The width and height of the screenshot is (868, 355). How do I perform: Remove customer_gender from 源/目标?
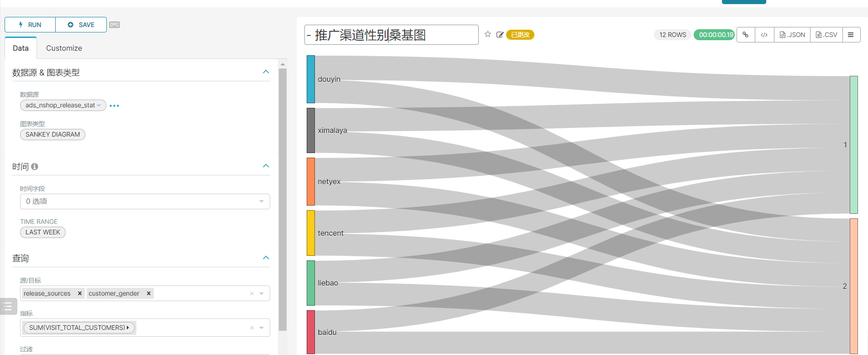pos(149,293)
